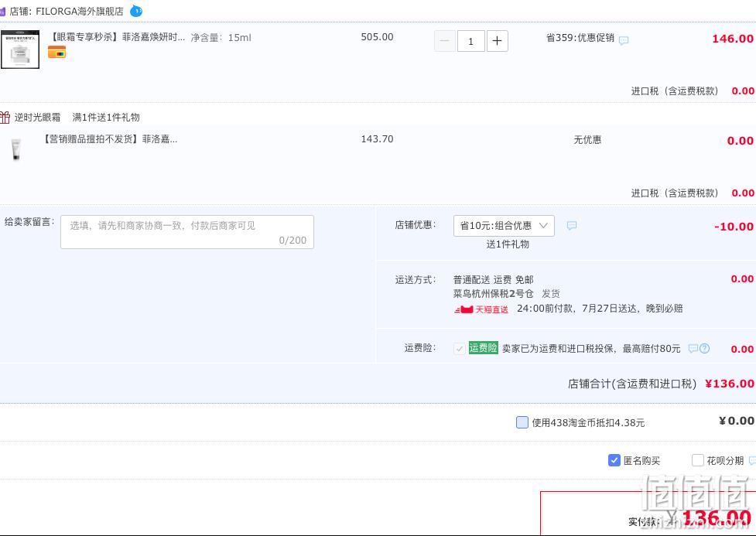Open the FILORGA海外旗舰店 store link
Screen dimensions: 756x536
click(x=80, y=11)
